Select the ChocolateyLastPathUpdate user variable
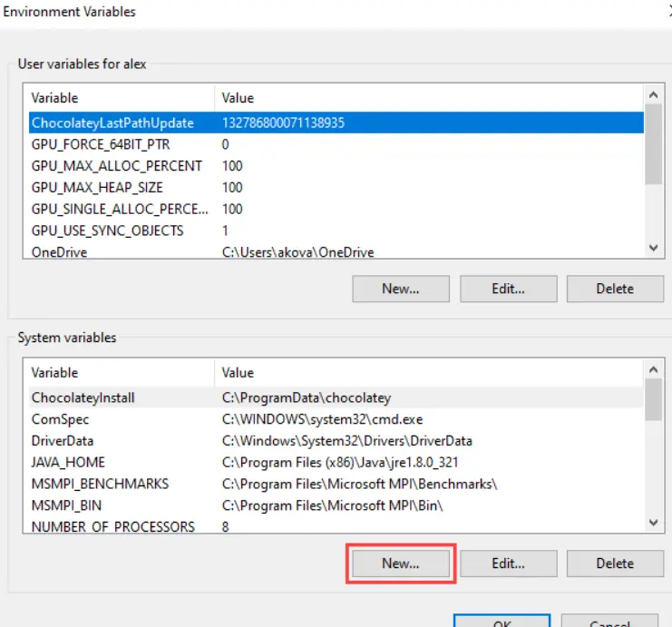Viewport: 672px width, 627px height. [112, 122]
